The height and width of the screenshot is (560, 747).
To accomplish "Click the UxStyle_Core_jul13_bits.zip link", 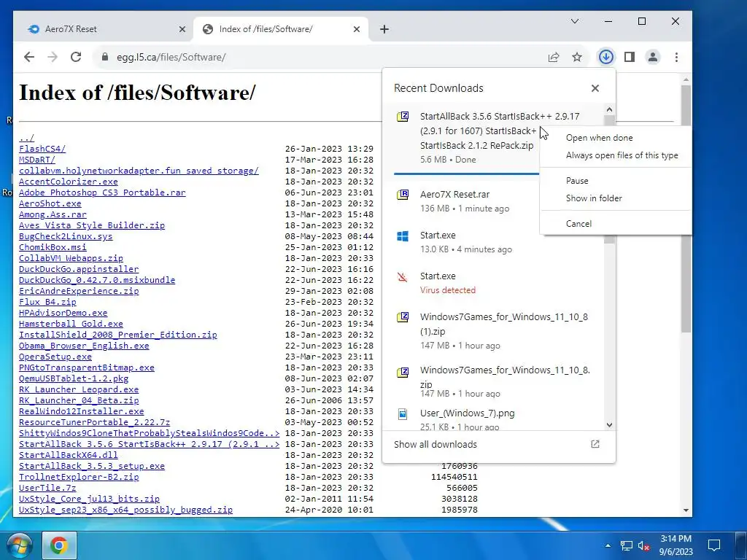I will pyautogui.click(x=89, y=499).
